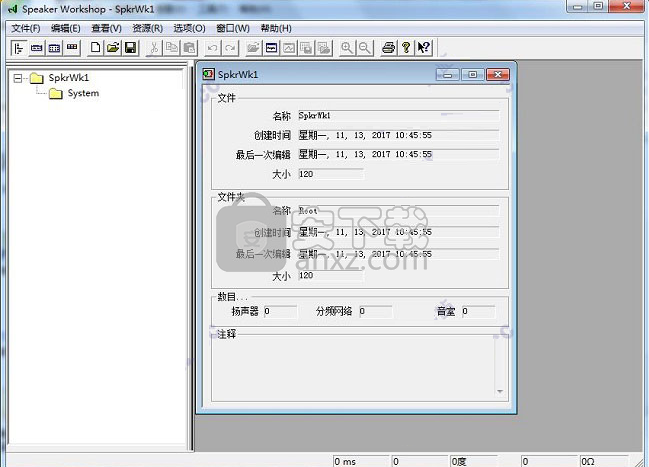The height and width of the screenshot is (467, 649).
Task: Maximize the SpkrWk1 child window
Action: tap(472, 75)
